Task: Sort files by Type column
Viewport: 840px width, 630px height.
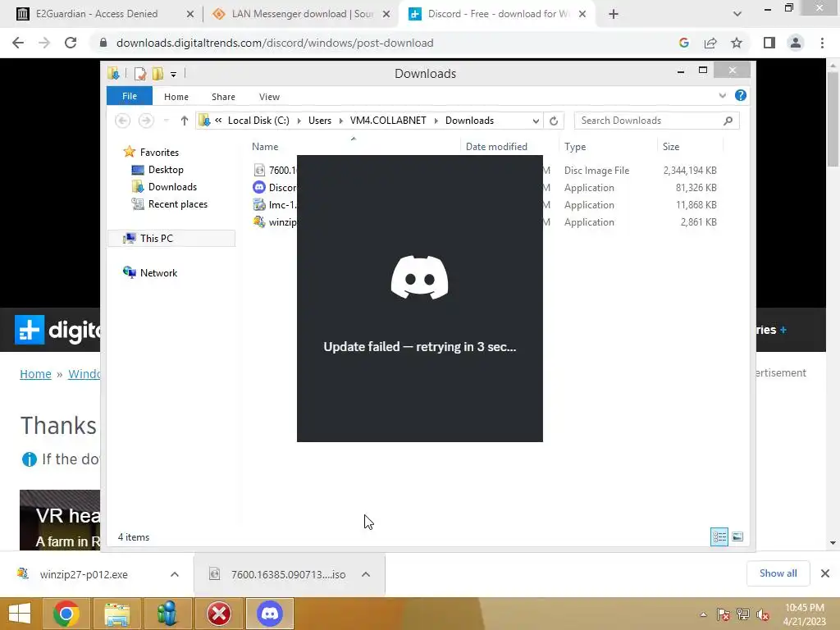Action: (x=575, y=146)
